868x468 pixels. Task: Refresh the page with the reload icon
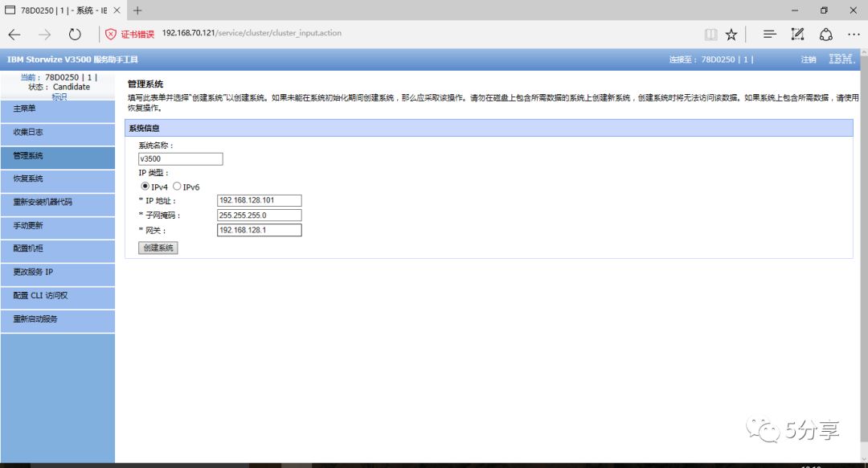(x=75, y=35)
